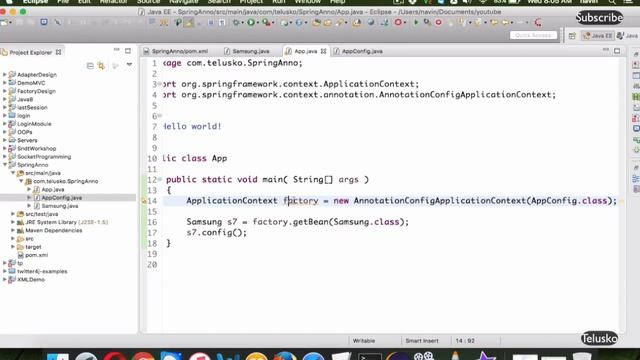Screen dimensions: 640x360
Task: Click the red stop circle icon in toolbar
Action: (438, 22)
